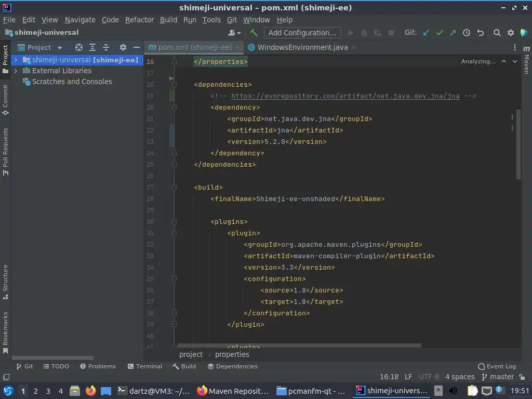532x399 pixels.
Task: Collapse the configuration tag fold marker
Action: [x=174, y=279]
